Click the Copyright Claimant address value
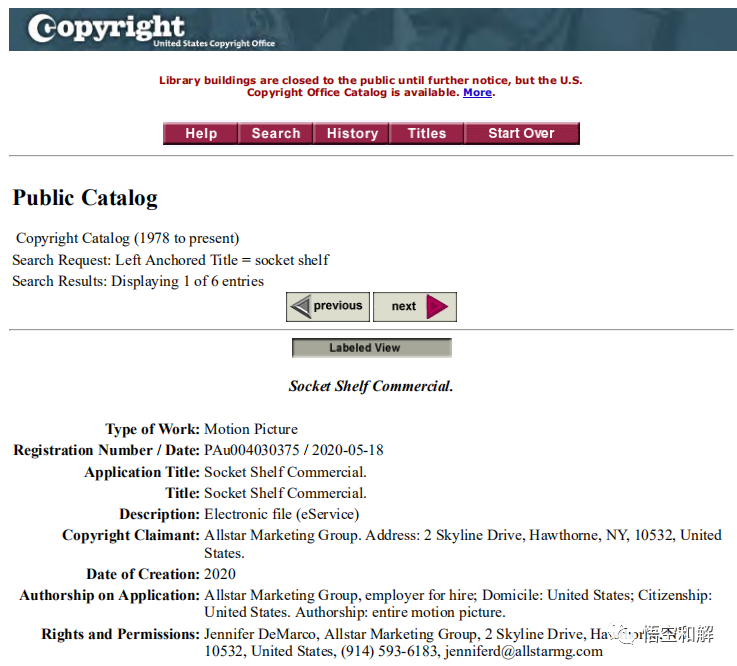737x666 pixels. click(463, 544)
